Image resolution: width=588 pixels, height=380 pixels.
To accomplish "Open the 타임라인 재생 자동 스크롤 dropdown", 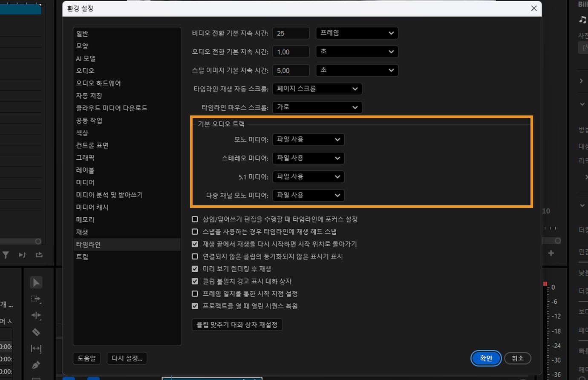I will coord(317,89).
